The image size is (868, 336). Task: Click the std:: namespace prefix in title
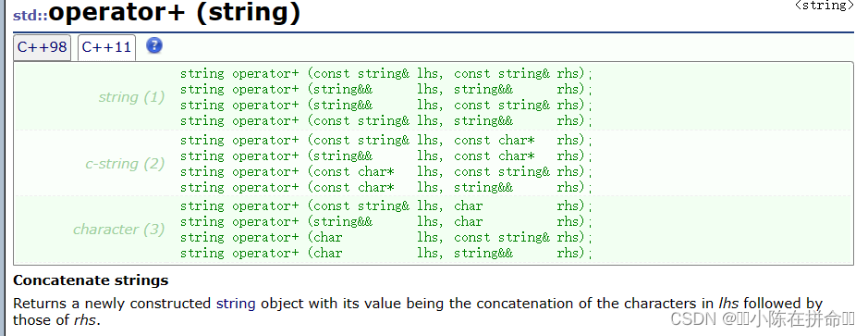31,15
